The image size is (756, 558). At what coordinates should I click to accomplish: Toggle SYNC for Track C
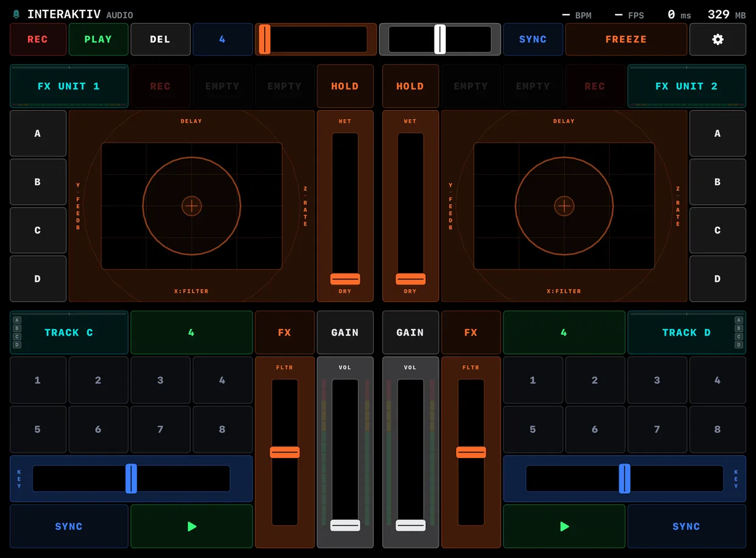[x=69, y=526]
